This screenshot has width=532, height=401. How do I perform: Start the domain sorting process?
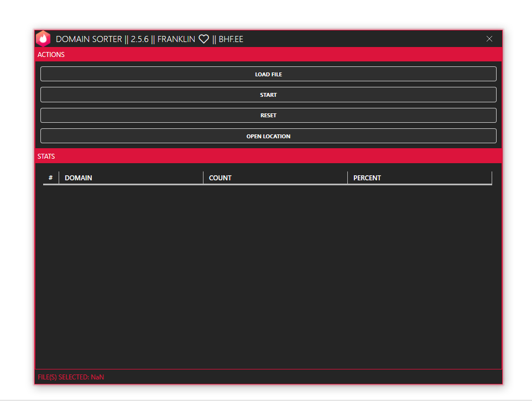268,94
